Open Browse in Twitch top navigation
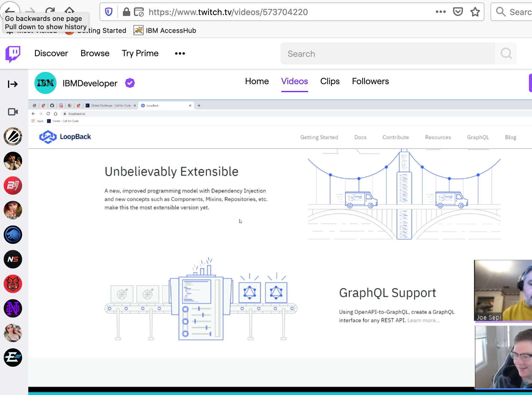Viewport: 532px width, 395px height. [x=95, y=53]
